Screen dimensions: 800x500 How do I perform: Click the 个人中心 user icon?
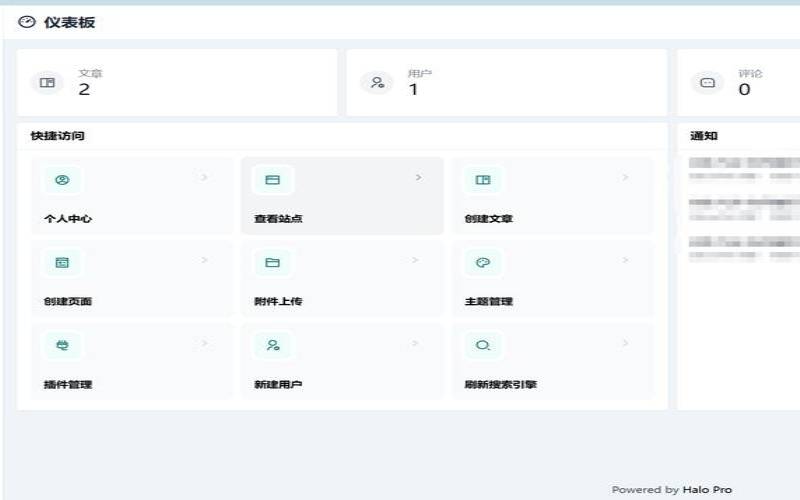pyautogui.click(x=62, y=180)
